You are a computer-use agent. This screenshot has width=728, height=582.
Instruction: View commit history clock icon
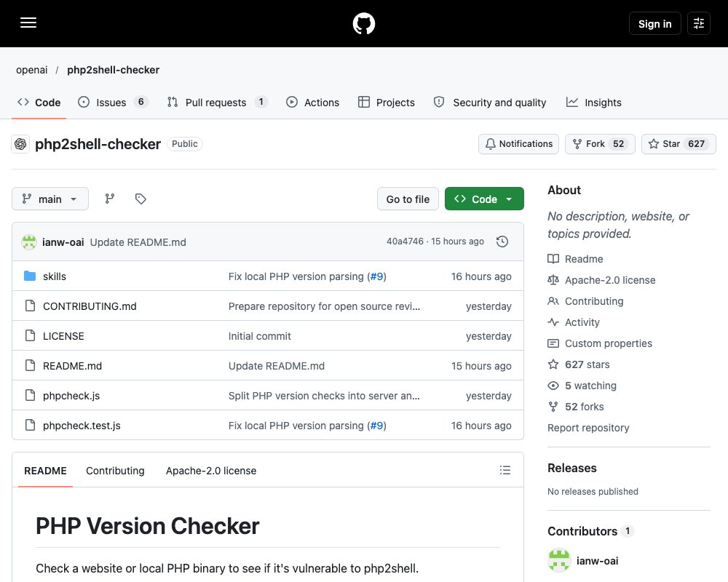(502, 242)
